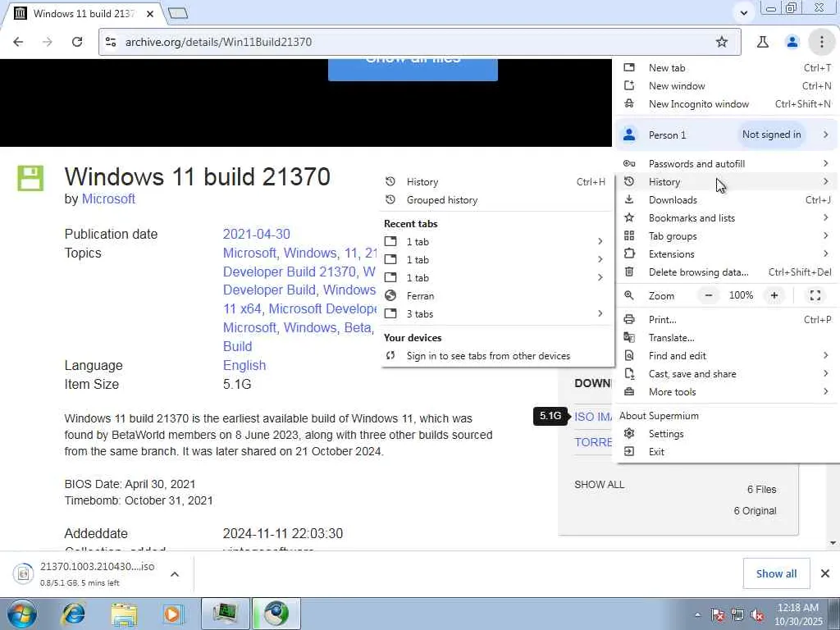Expand the download item options caret
The width and height of the screenshot is (840, 630).
(175, 573)
